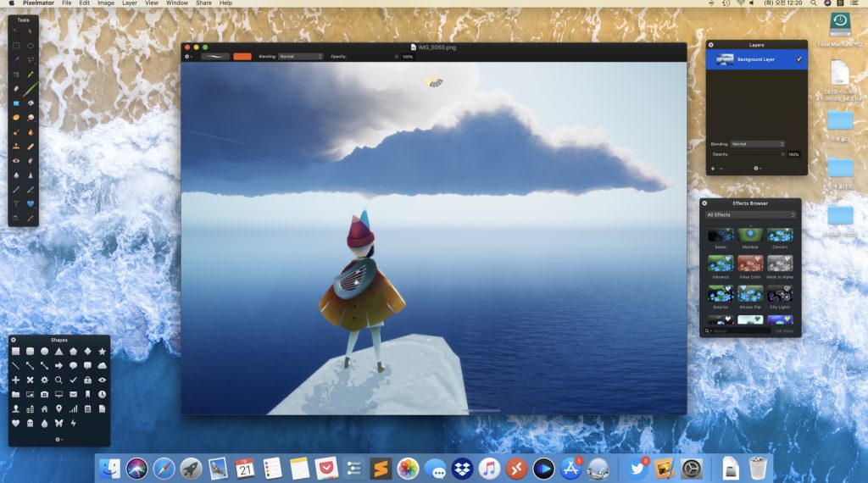The image size is (868, 483).
Task: Select the Blur tool droplet
Action: pos(16,175)
